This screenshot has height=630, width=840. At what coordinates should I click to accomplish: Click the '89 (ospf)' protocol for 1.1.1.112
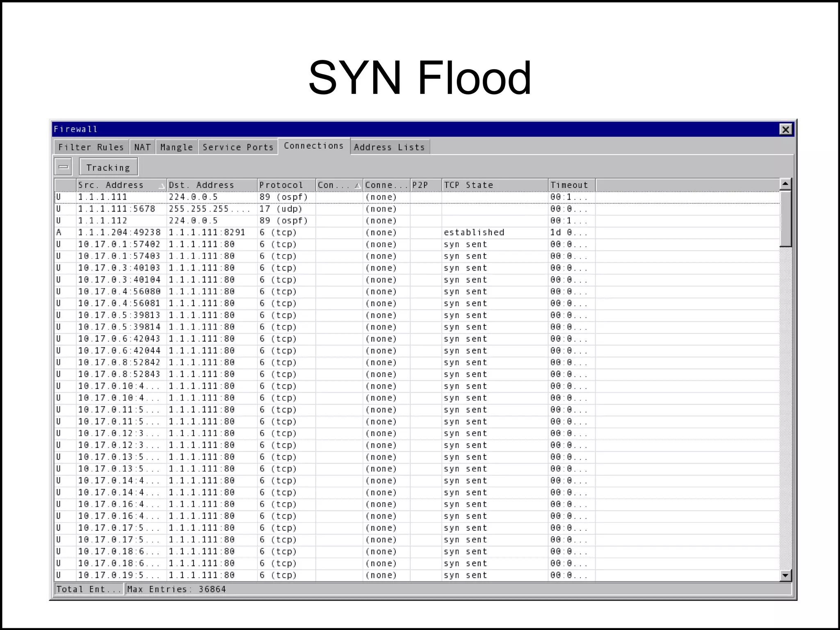coord(287,221)
